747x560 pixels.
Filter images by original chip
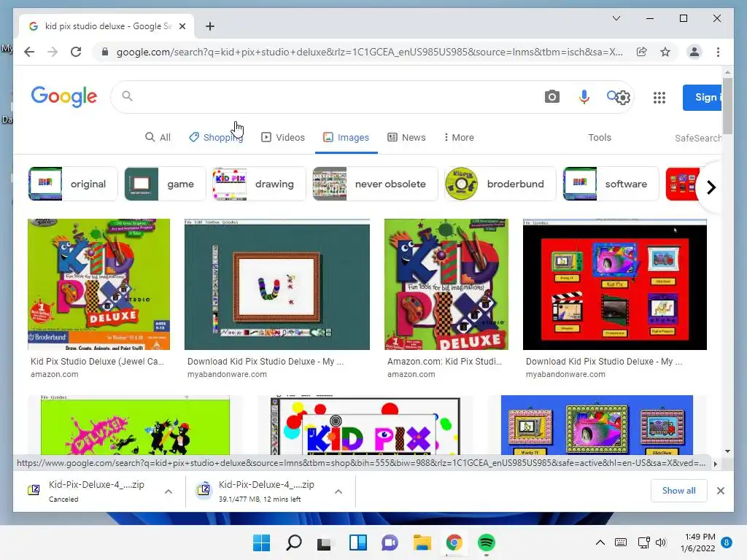73,184
